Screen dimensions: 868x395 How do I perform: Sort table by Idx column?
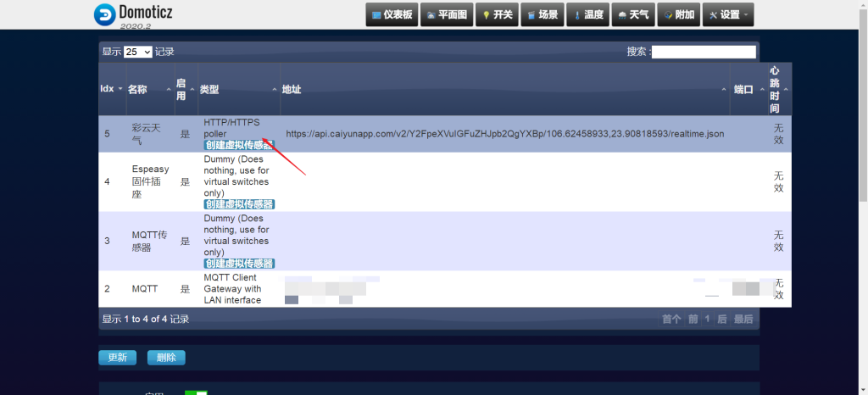112,89
